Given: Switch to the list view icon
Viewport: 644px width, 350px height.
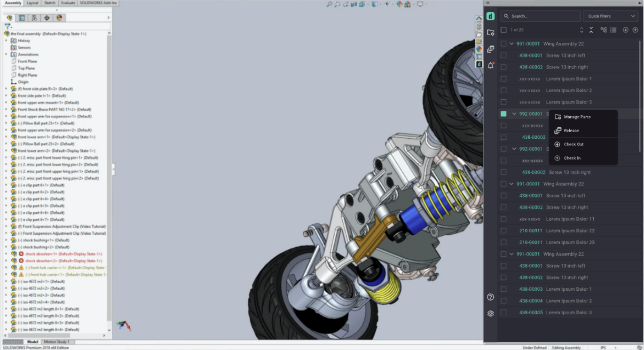Looking at the screenshot, I should [x=613, y=30].
